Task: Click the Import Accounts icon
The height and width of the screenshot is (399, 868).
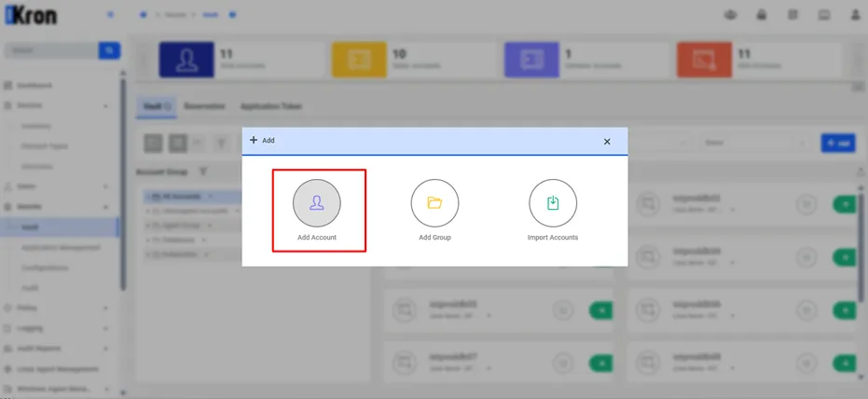Action: [x=553, y=203]
